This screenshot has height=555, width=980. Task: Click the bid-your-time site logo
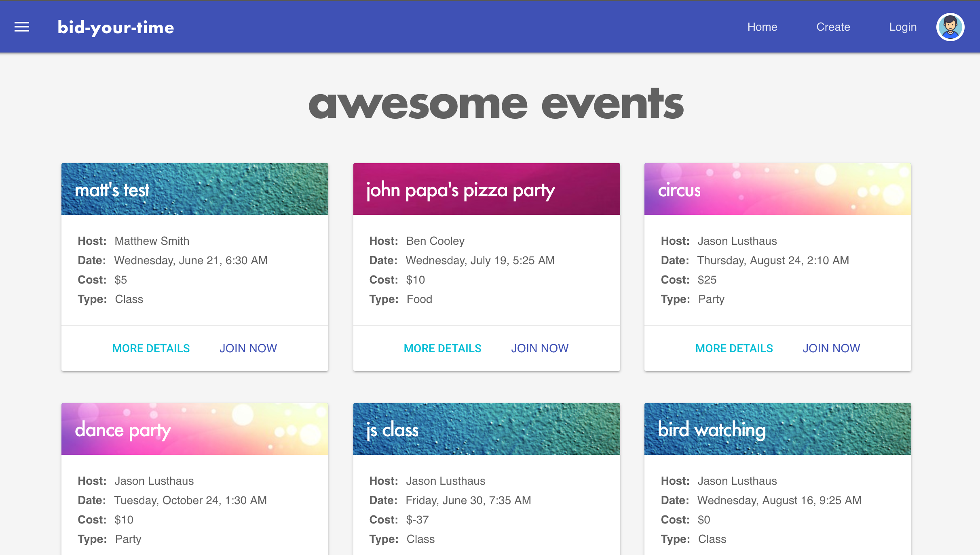(116, 27)
